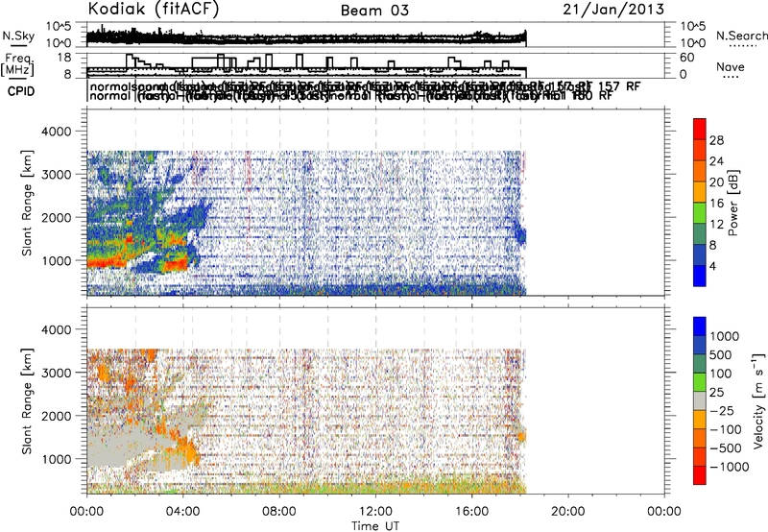Click the green colorbar segment below the 16 dB tick
768x532 pixels.
coord(700,213)
